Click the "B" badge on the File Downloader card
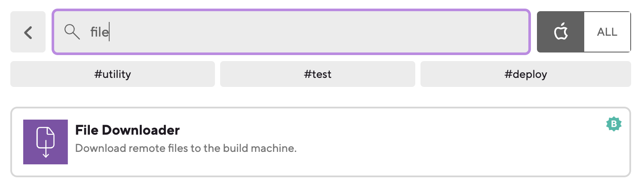The image size is (644, 185). click(614, 124)
